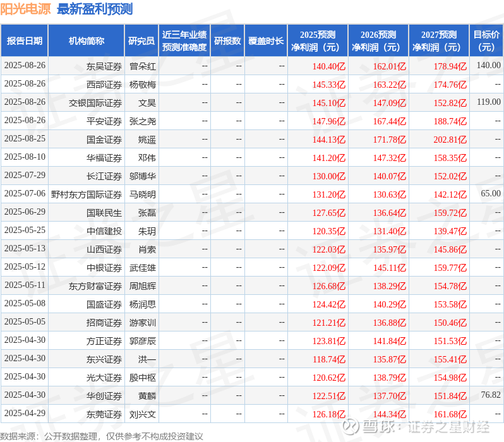The image size is (504, 442).
Task: Click the 近三年业绩预测准确度 column header
Action: [184, 41]
